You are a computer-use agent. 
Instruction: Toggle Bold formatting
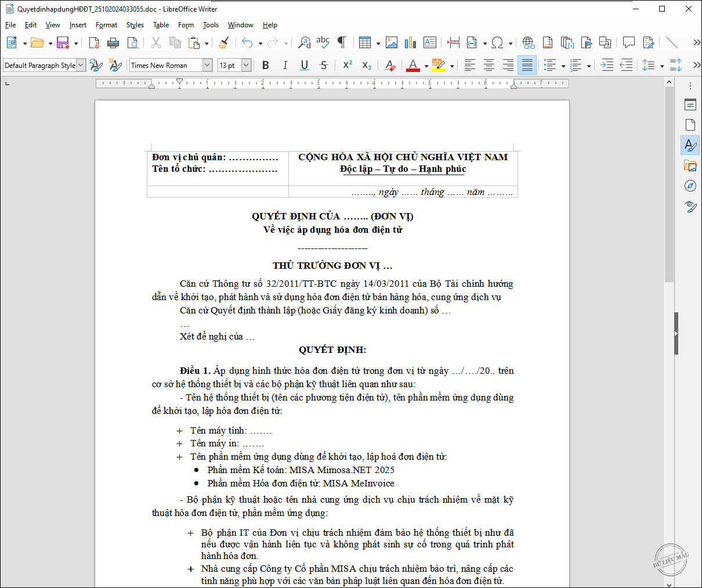coord(266,65)
